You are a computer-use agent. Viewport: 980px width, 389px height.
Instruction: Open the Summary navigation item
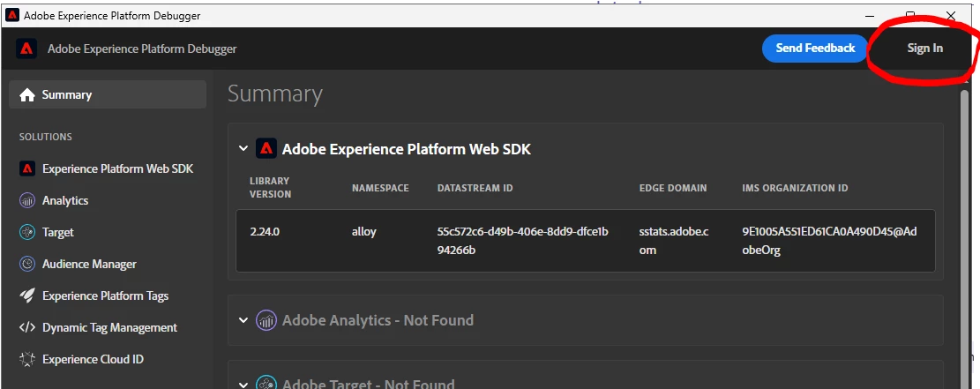point(67,95)
